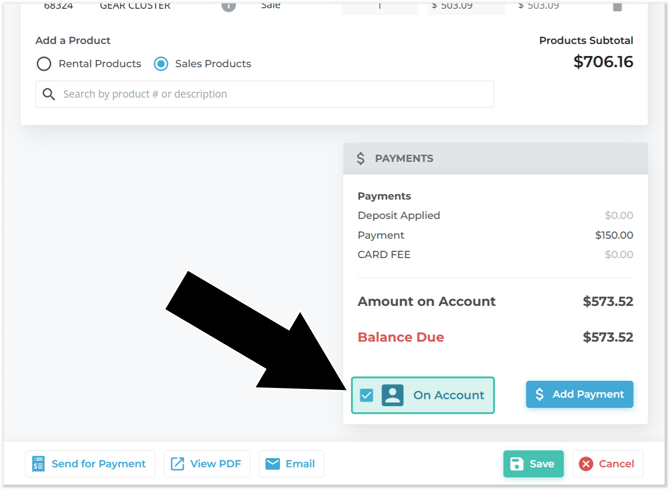Click the Save floppy disk icon
Image resolution: width=670 pixels, height=490 pixels.
pyautogui.click(x=517, y=464)
